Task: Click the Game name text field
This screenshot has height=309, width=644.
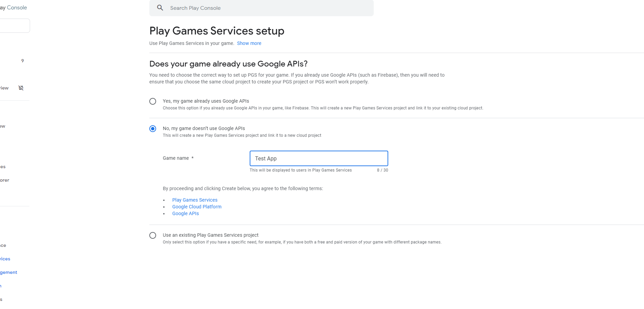Action: click(x=319, y=158)
